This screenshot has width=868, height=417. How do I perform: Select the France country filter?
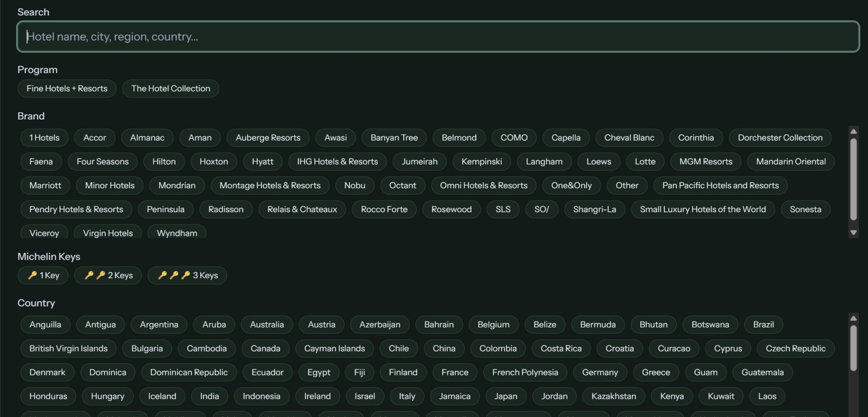[455, 372]
